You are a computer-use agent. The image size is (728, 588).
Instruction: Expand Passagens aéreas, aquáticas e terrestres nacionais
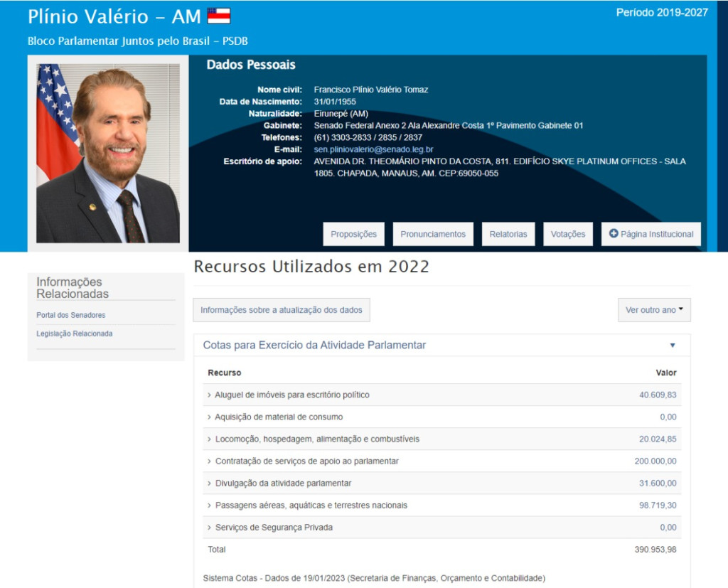[x=311, y=505]
